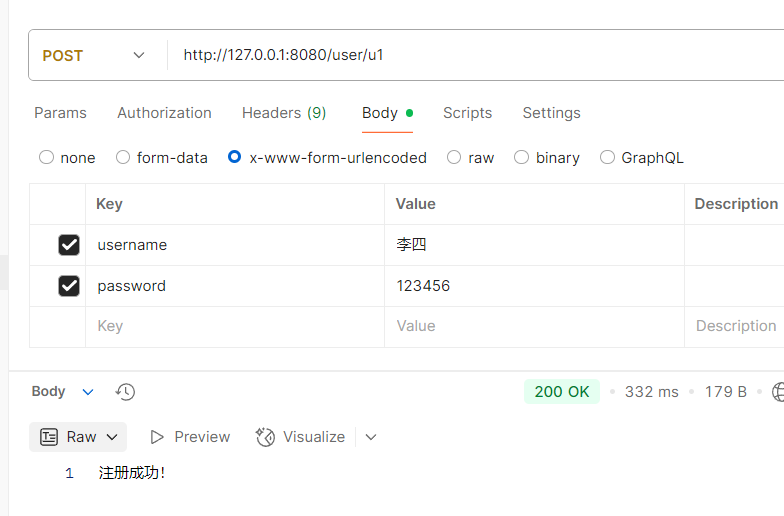The height and width of the screenshot is (516, 784).
Task: Go to the Authorization tab
Action: pos(164,113)
